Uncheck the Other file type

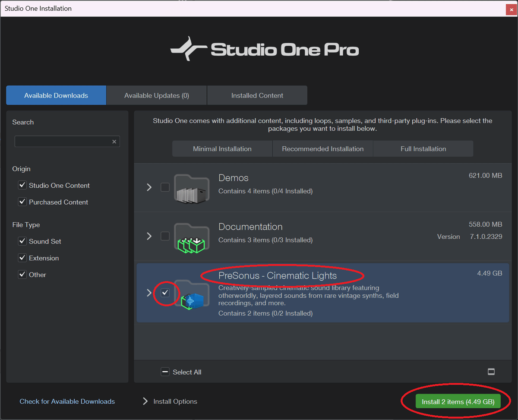click(22, 275)
